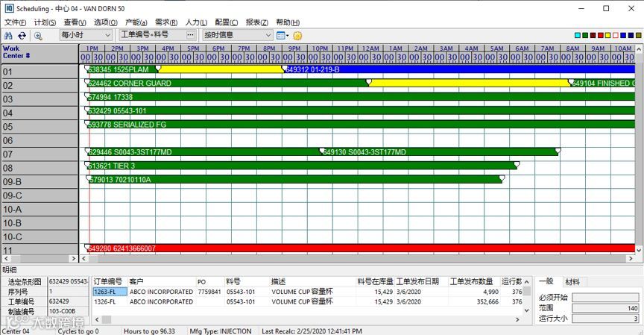The image size is (644, 335).
Task: Select job bar 593778 SERIALIZED FG
Action: point(361,125)
